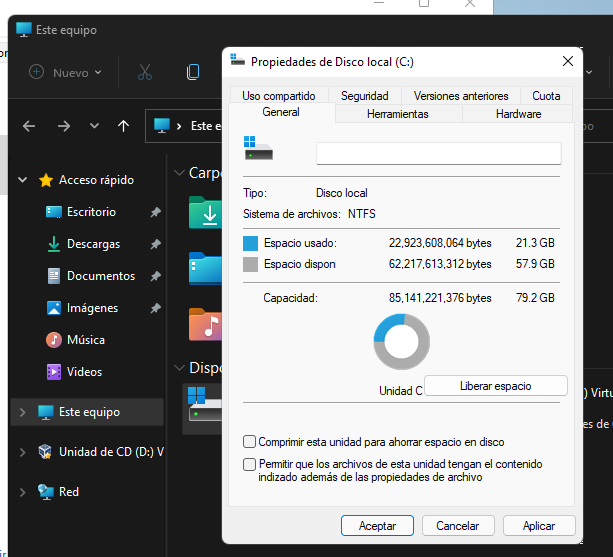Open recent locations chevron next to forward arrow
613x557 pixels.
pyautogui.click(x=94, y=126)
